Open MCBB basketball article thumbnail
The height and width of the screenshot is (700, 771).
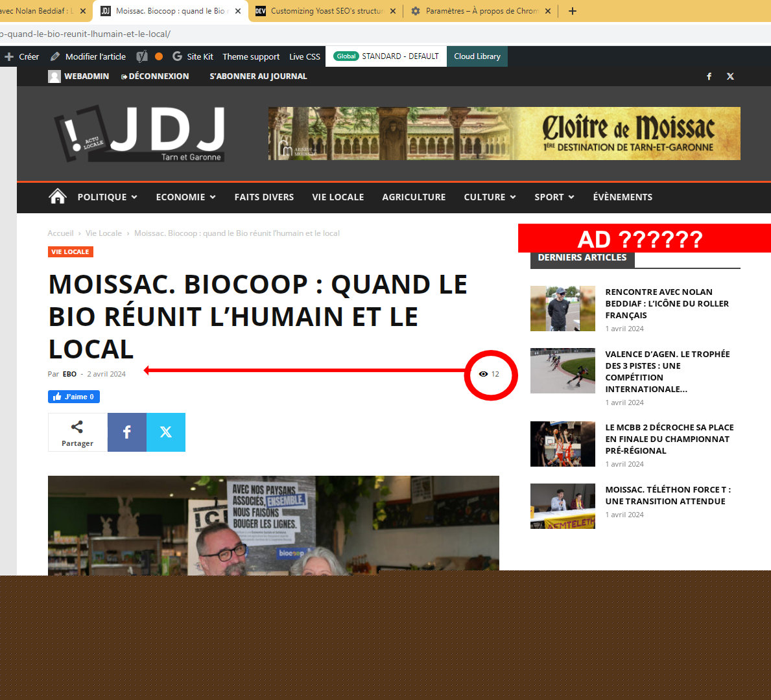click(x=562, y=444)
